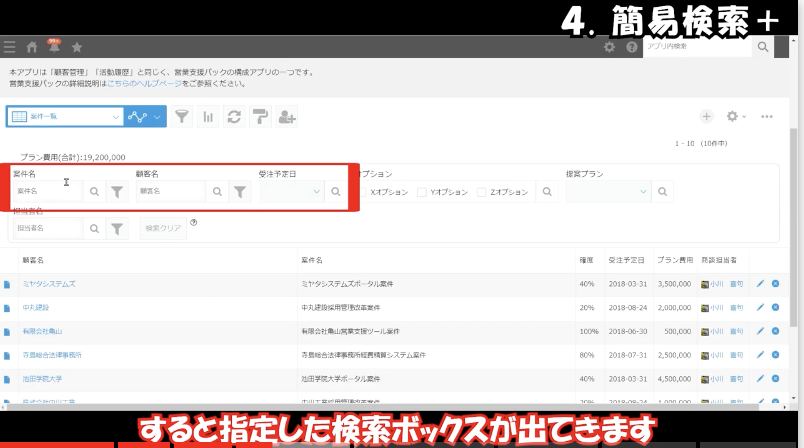This screenshot has height=448, width=804.
Task: Click the home icon in the header
Action: pyautogui.click(x=32, y=46)
